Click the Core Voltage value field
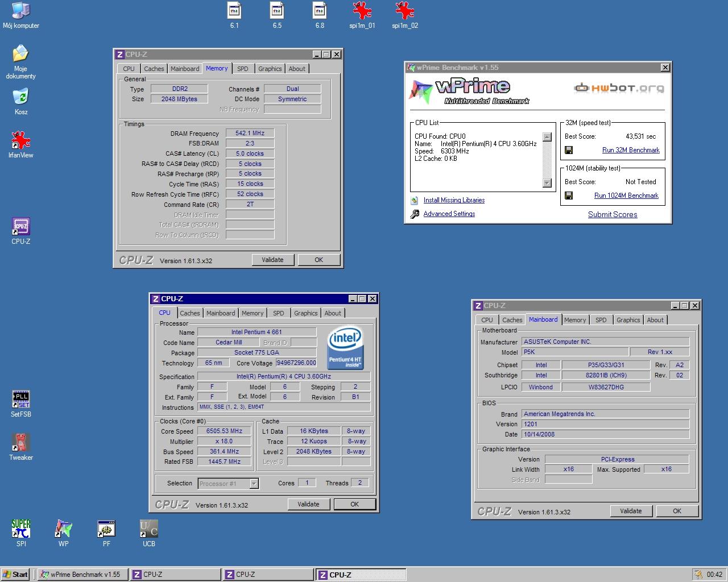The height and width of the screenshot is (582, 728). [x=296, y=363]
